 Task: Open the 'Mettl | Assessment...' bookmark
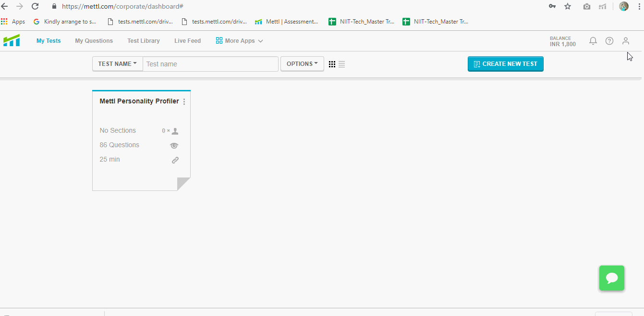(x=286, y=21)
